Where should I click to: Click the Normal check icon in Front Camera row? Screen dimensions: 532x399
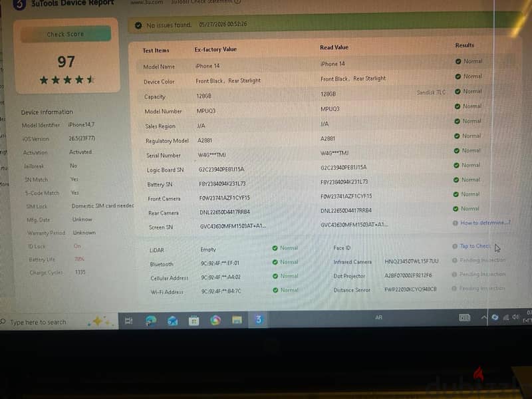(456, 194)
